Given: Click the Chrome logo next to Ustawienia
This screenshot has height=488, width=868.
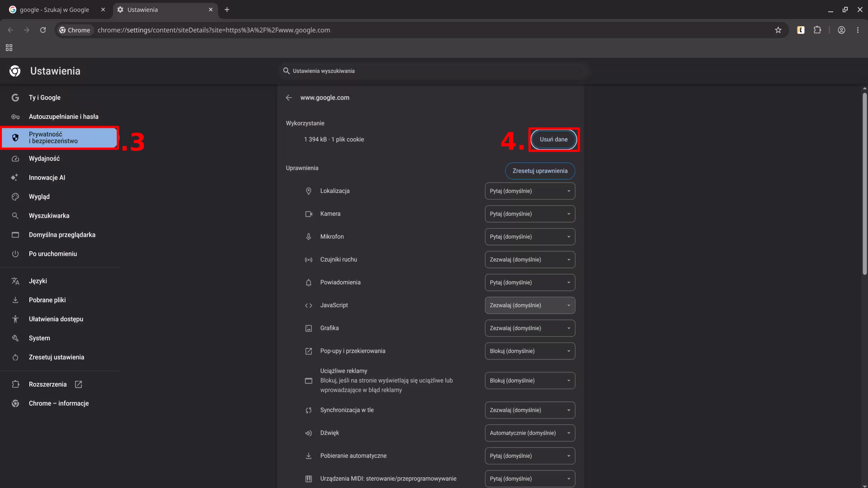Looking at the screenshot, I should pyautogui.click(x=15, y=71).
